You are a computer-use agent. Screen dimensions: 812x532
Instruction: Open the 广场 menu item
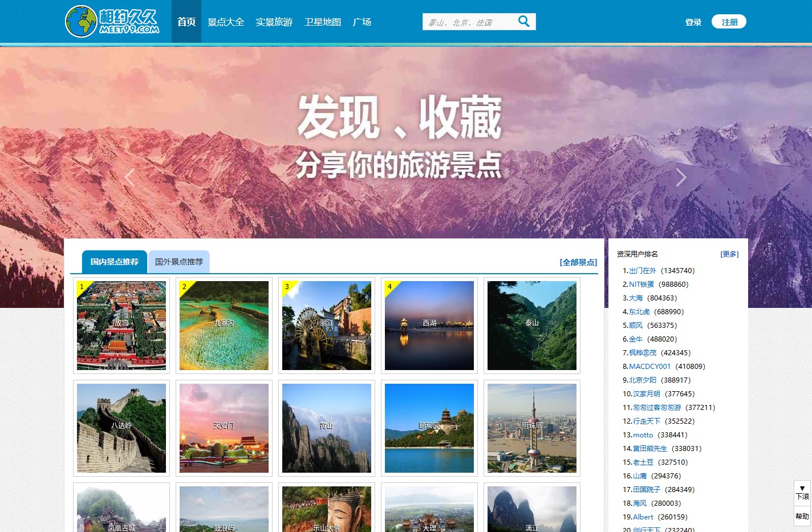pos(362,22)
